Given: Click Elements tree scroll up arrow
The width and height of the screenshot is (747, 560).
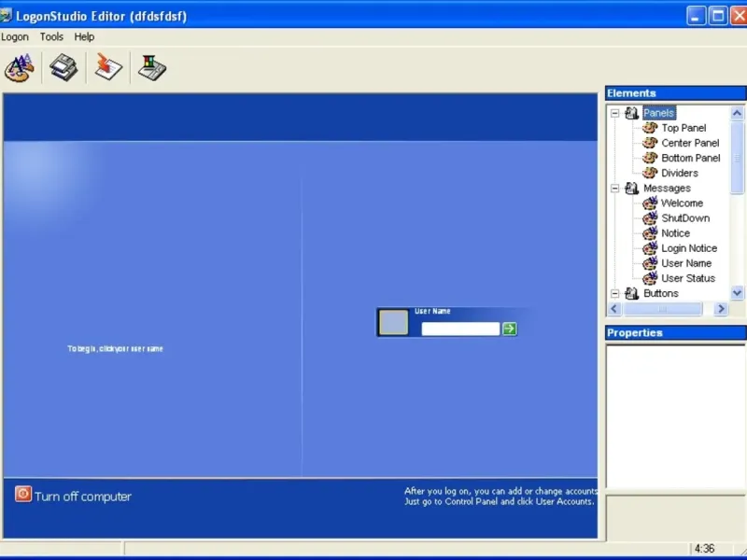Looking at the screenshot, I should click(737, 113).
